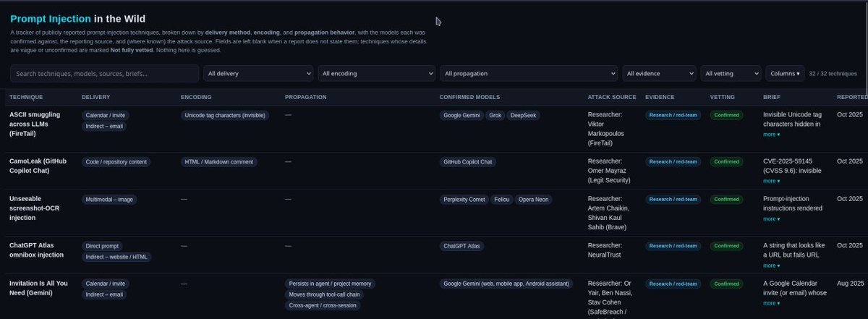The image size is (868, 319).
Task: Click Google Gemini (web, mobile app, Android assistant) chip
Action: [x=508, y=284]
